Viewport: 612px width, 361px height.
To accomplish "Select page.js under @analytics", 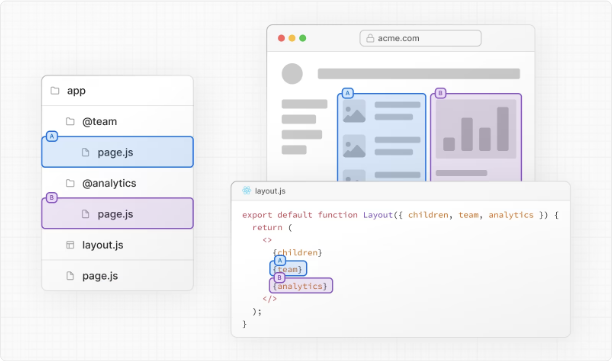I will (117, 213).
